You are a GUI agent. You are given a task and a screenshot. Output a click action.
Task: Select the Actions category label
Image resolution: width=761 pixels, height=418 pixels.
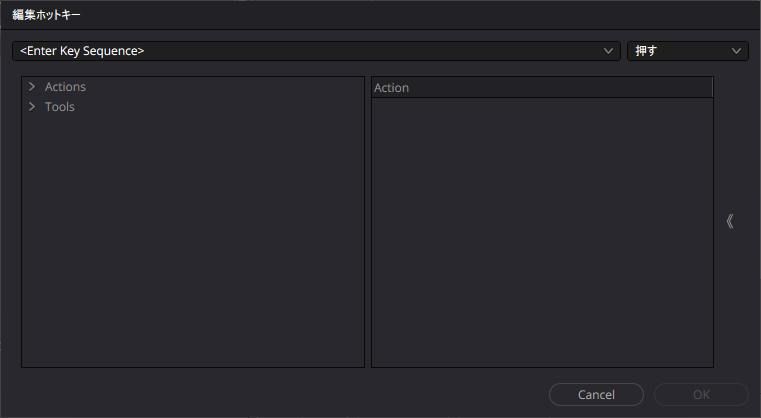pyautogui.click(x=65, y=87)
